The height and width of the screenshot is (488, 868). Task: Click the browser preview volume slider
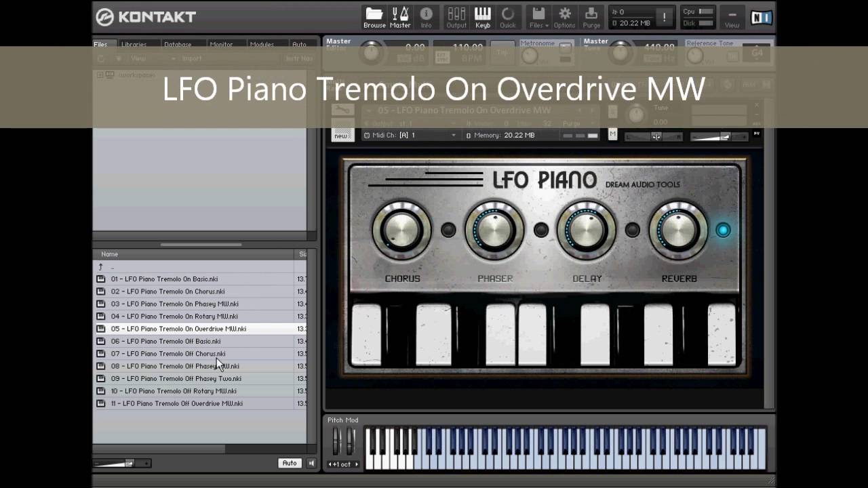pos(122,464)
